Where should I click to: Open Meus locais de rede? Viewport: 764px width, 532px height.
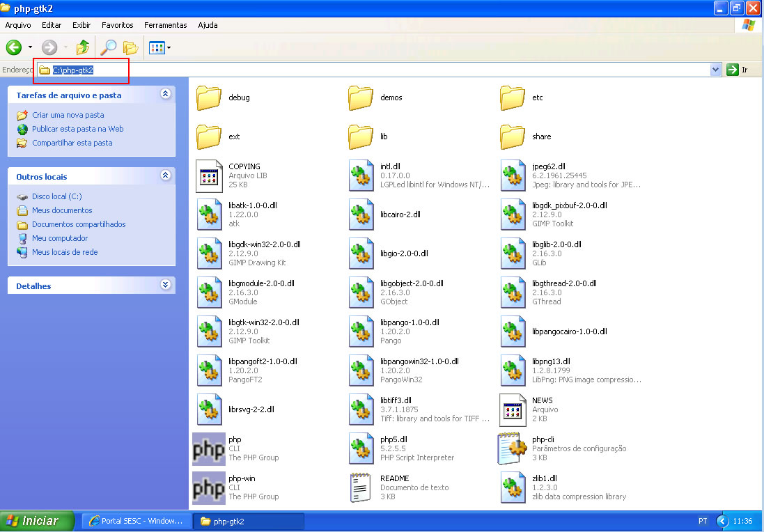click(65, 252)
